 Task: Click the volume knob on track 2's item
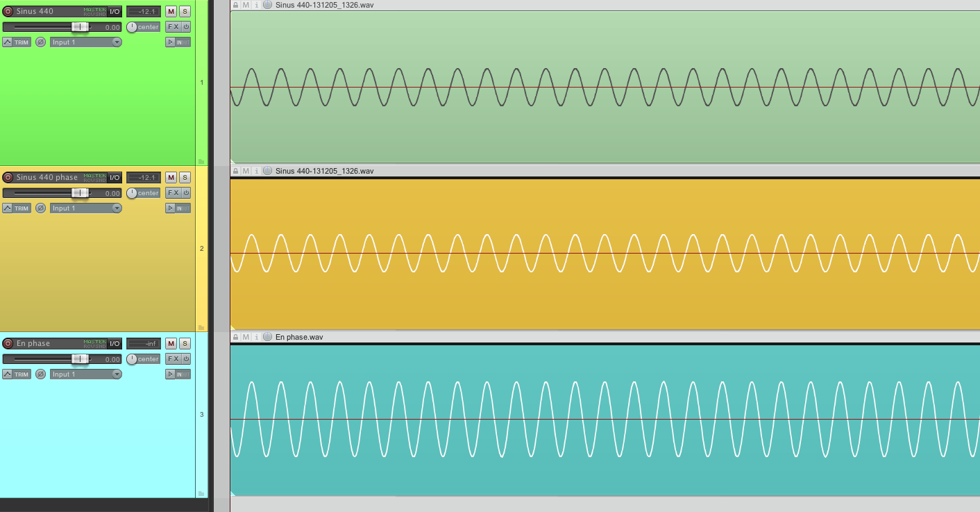point(267,171)
